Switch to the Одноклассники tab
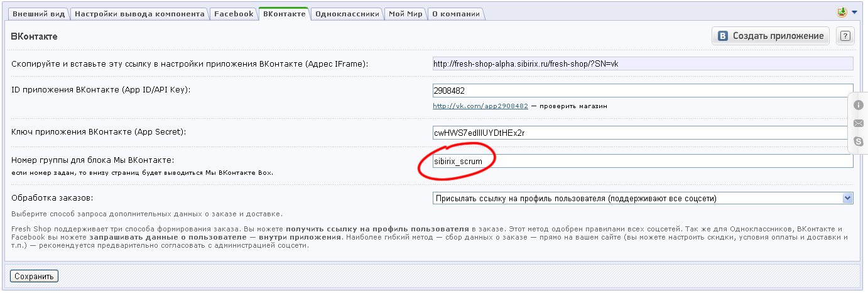 (347, 13)
